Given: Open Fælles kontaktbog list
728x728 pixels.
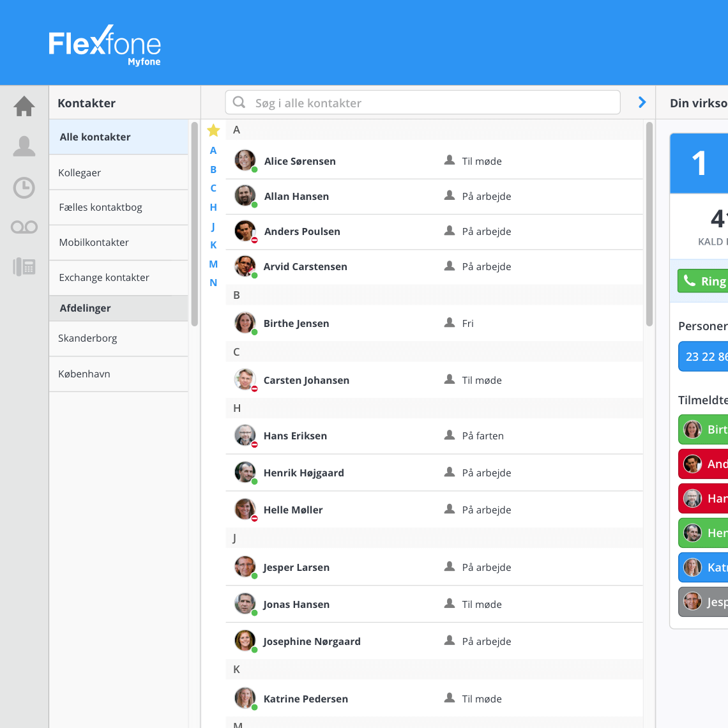Looking at the screenshot, I should (119, 208).
